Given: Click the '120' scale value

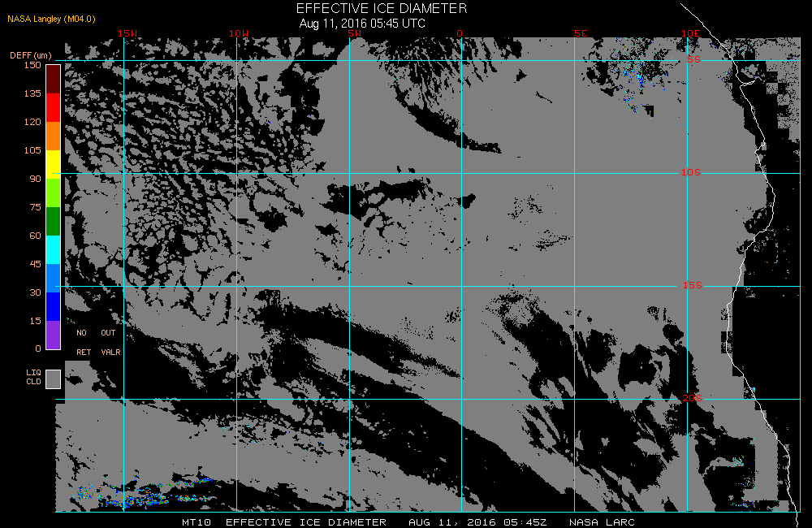Looking at the screenshot, I should point(32,122).
